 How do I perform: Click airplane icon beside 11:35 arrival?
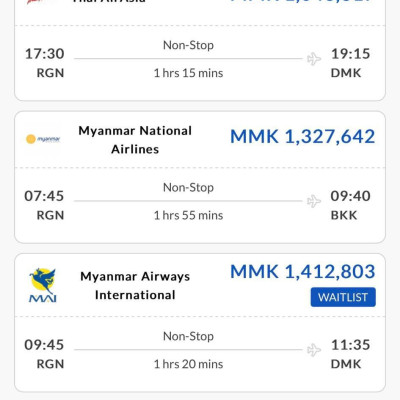(314, 350)
